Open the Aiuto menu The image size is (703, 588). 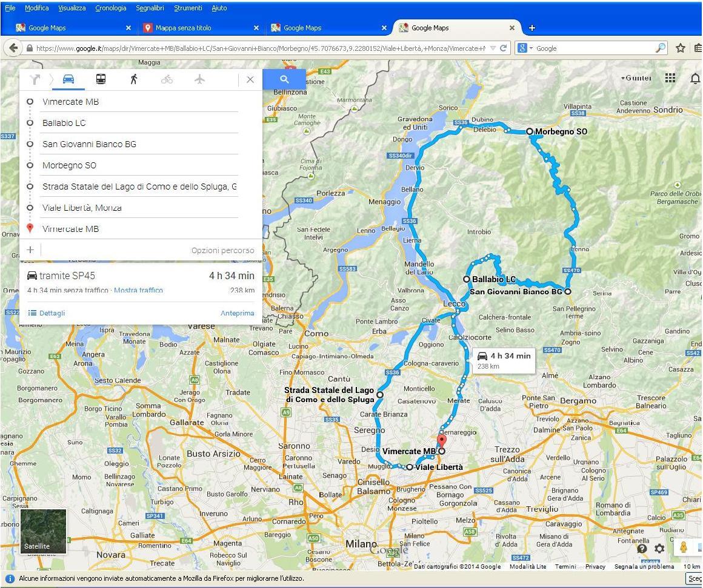(219, 8)
